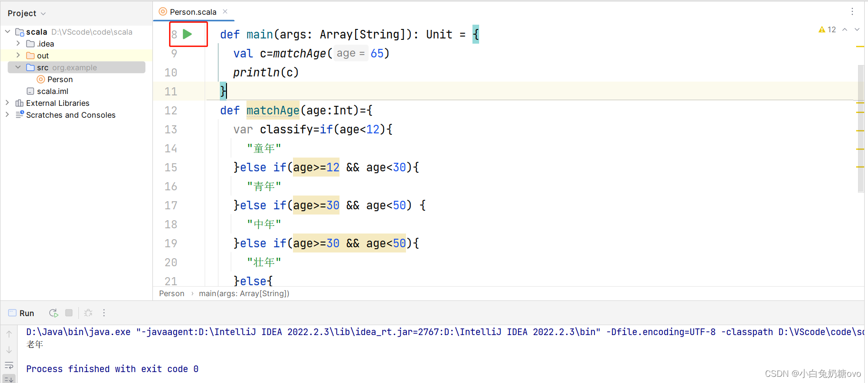
Task: Click the editor vertical scrollbar
Action: click(861, 128)
